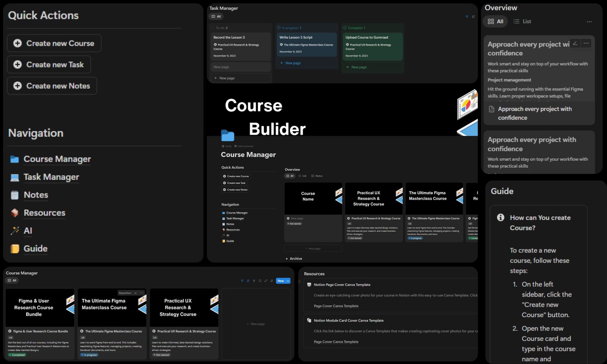Switch to List tab in small Overview
Image resolution: width=607 pixels, height=364 pixels.
(302, 176)
